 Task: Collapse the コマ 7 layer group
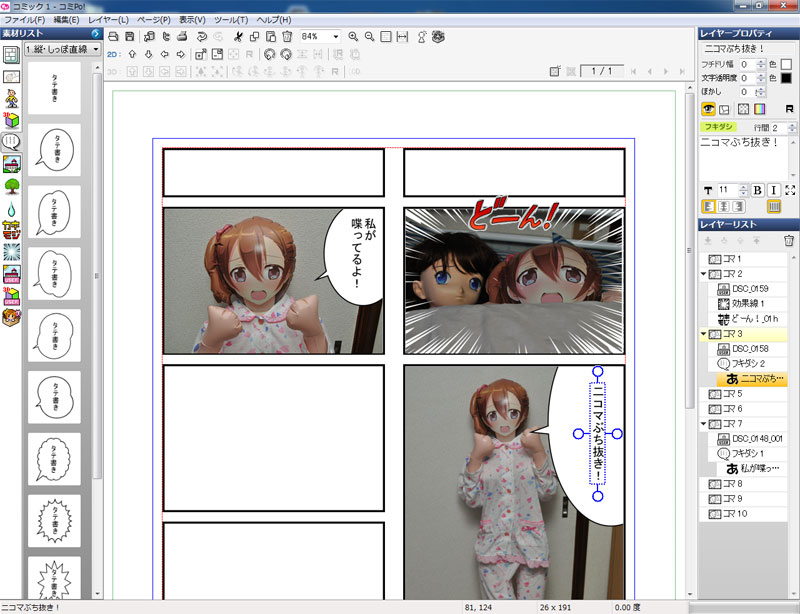(x=704, y=424)
